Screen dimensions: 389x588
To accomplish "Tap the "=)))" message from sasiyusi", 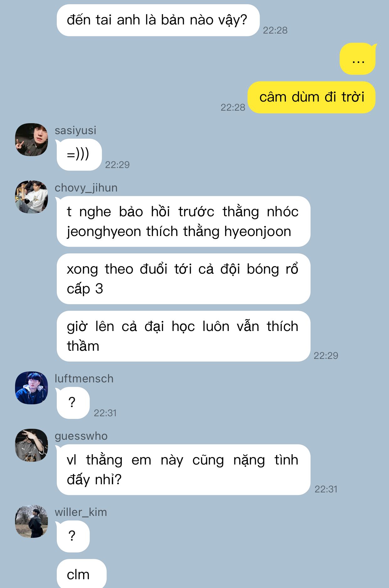I will click(79, 155).
